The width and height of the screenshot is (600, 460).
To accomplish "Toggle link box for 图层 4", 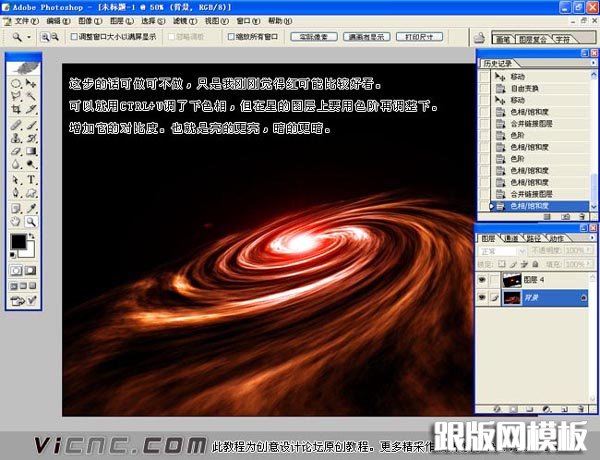I will point(494,280).
